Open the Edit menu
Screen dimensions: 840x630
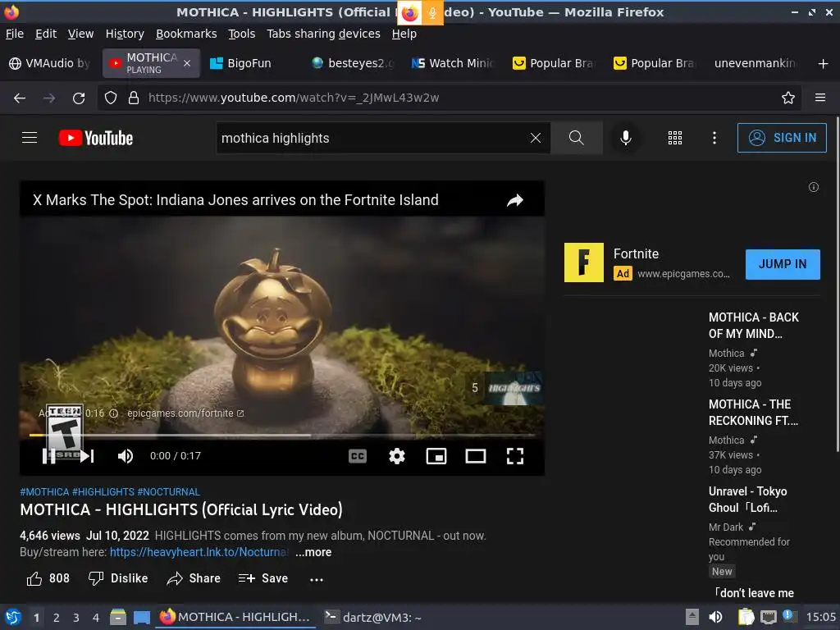(x=46, y=34)
